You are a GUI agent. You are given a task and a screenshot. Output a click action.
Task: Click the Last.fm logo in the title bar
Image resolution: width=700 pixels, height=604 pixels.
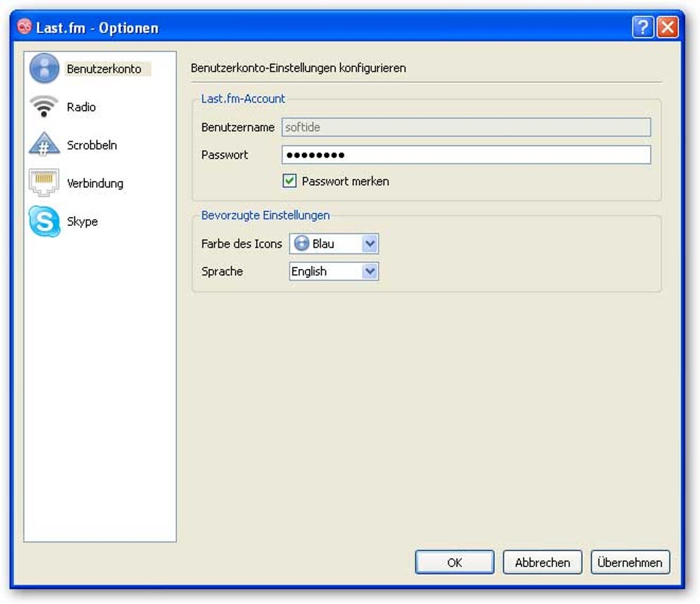pos(24,26)
